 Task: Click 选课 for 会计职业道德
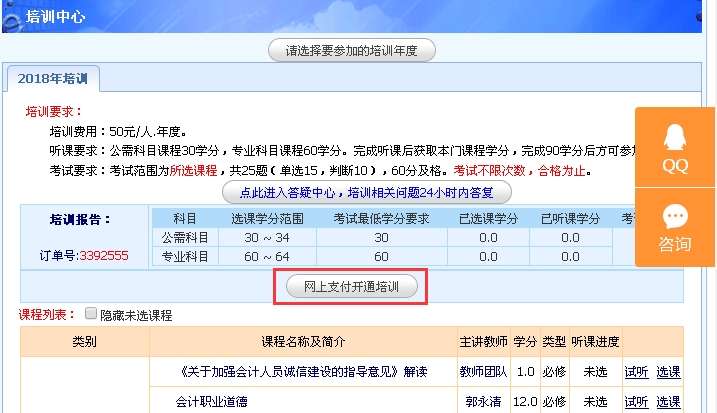(668, 401)
